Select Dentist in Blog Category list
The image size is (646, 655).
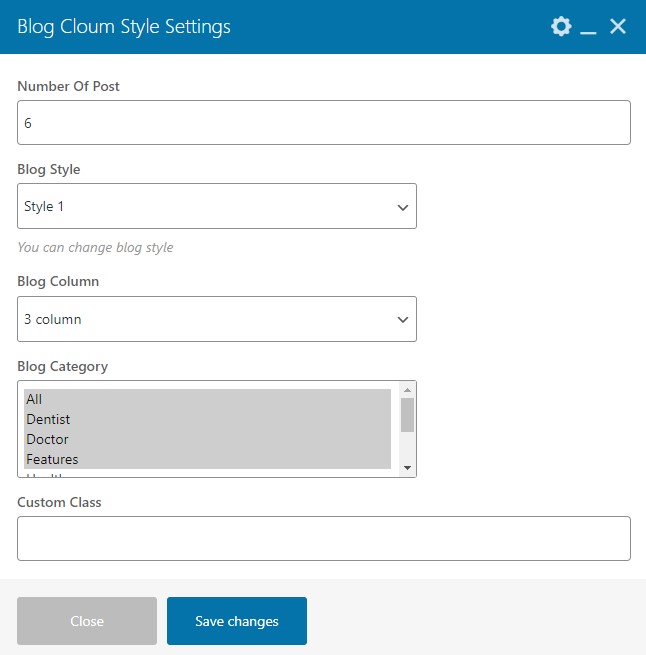(208, 419)
